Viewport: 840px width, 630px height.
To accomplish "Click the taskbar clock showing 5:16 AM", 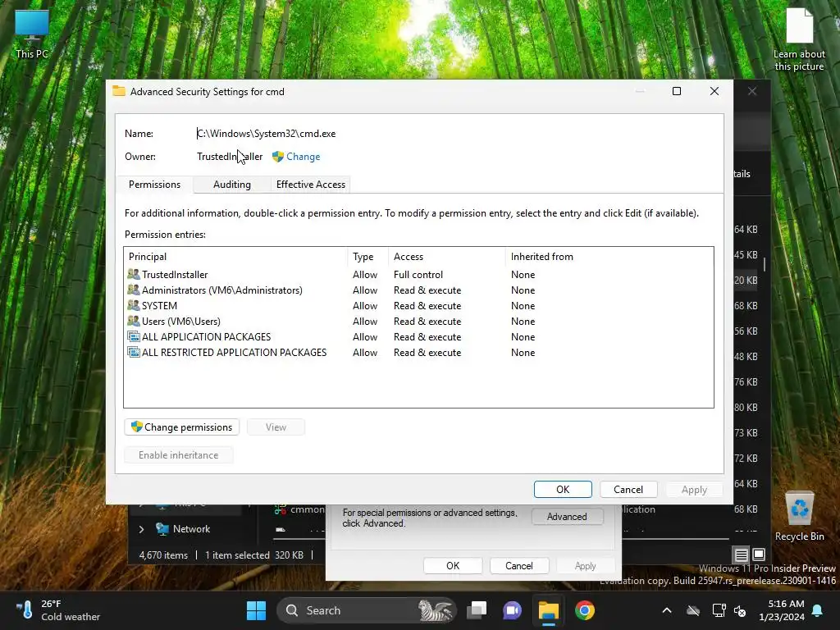I will [x=781, y=610].
